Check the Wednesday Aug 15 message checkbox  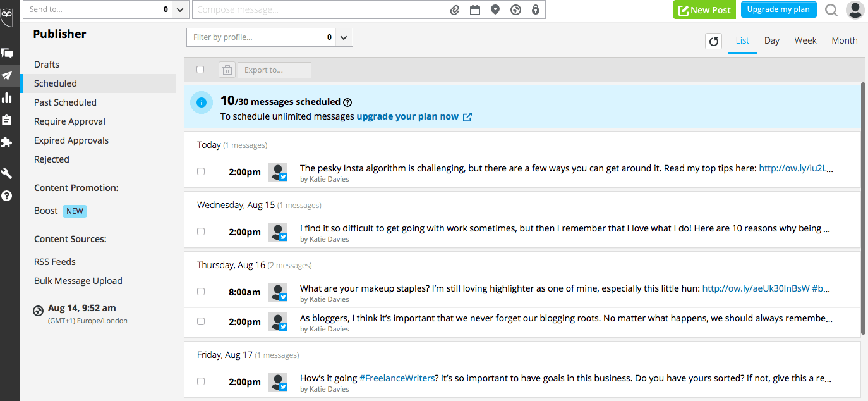pyautogui.click(x=201, y=231)
